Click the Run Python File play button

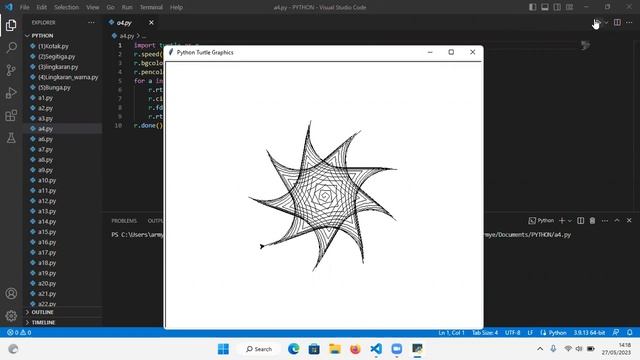(x=597, y=22)
